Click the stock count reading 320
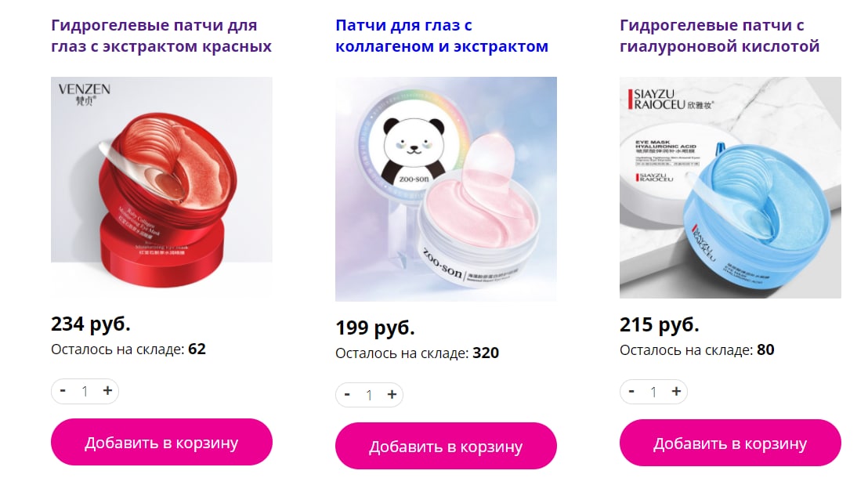868x496 pixels. coord(486,353)
